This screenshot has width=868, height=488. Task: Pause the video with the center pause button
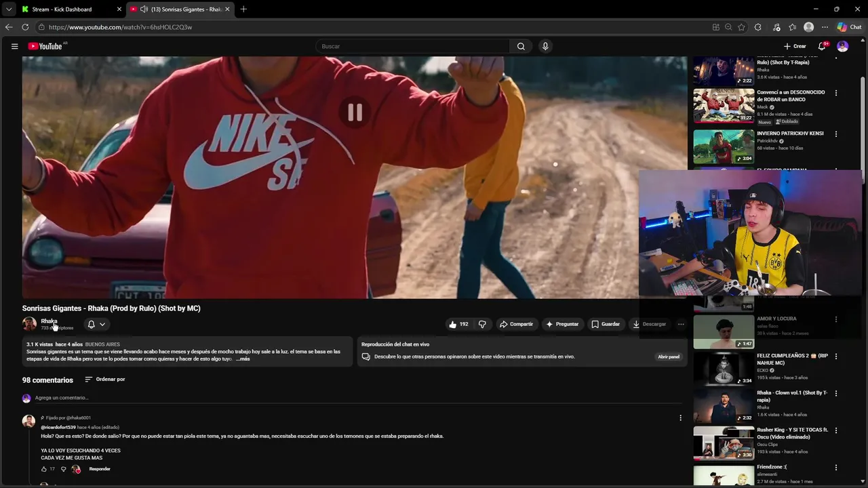tap(355, 113)
